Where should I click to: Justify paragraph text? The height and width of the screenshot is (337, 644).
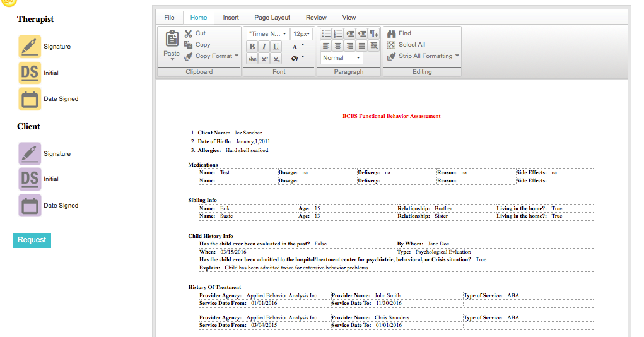coord(362,45)
